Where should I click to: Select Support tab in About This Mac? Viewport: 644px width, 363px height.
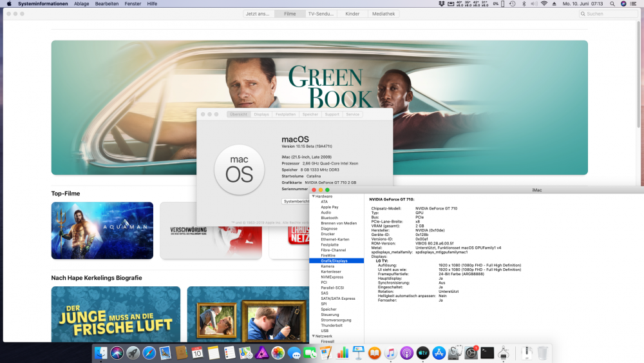click(332, 114)
